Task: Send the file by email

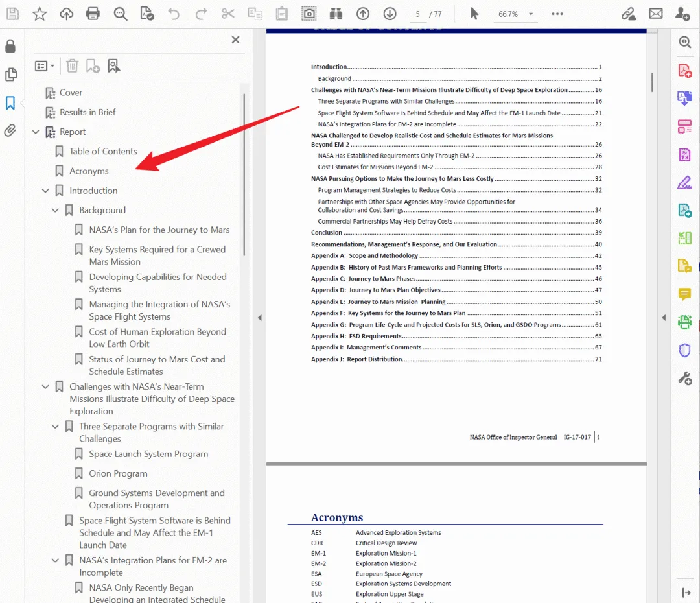Action: pos(656,14)
